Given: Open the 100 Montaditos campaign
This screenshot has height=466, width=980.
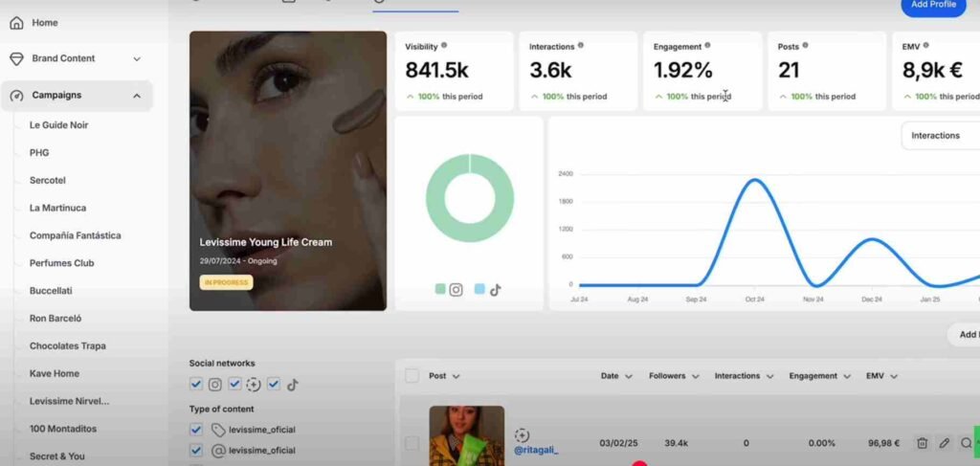Looking at the screenshot, I should (x=62, y=429).
